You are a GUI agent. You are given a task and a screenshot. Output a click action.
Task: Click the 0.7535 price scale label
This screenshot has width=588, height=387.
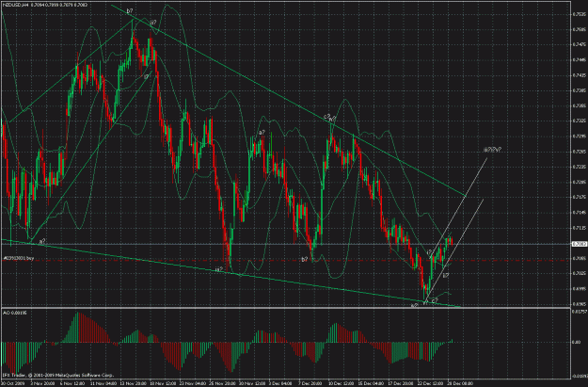579,14
